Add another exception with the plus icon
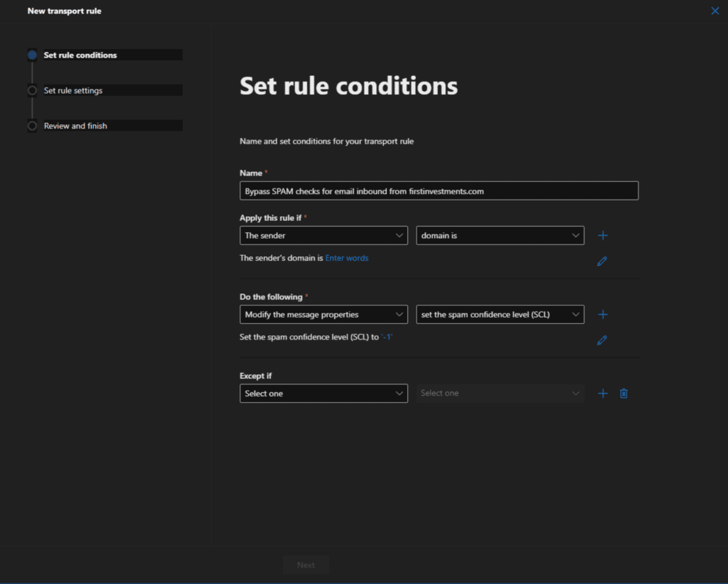 pos(602,393)
